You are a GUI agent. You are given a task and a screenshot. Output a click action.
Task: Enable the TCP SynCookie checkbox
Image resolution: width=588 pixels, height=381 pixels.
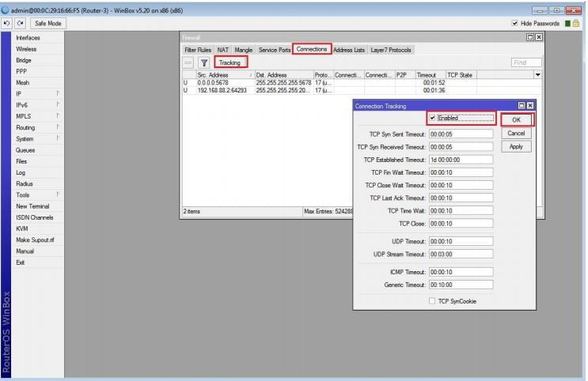[x=432, y=300]
